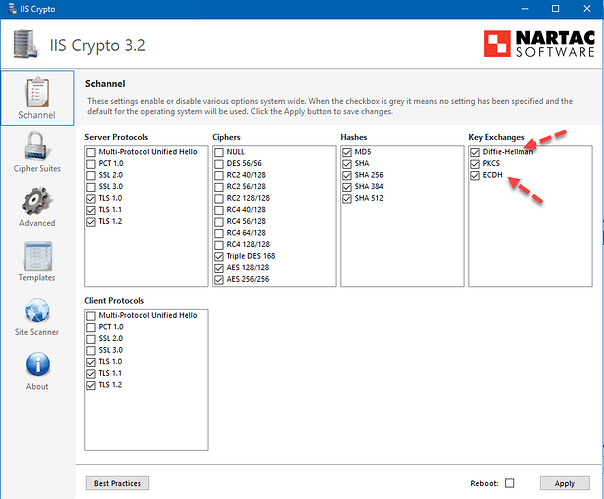Enable server SSL 3.0 protocol
The image size is (604, 499).
[91, 187]
